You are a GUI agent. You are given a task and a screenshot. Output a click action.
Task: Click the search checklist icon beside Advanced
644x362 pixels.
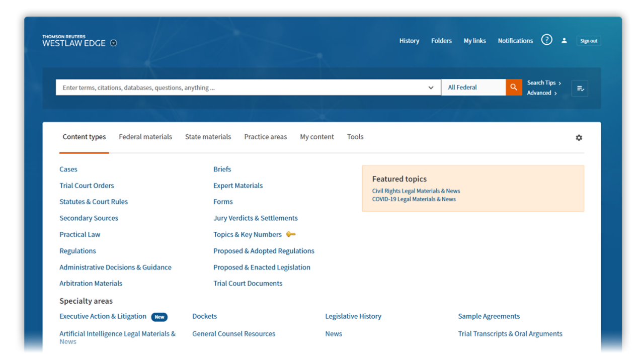(x=580, y=88)
